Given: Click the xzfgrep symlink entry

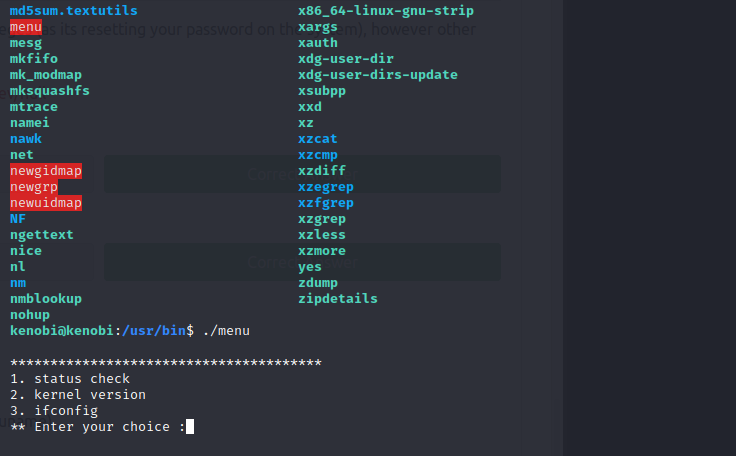Looking at the screenshot, I should (326, 203).
